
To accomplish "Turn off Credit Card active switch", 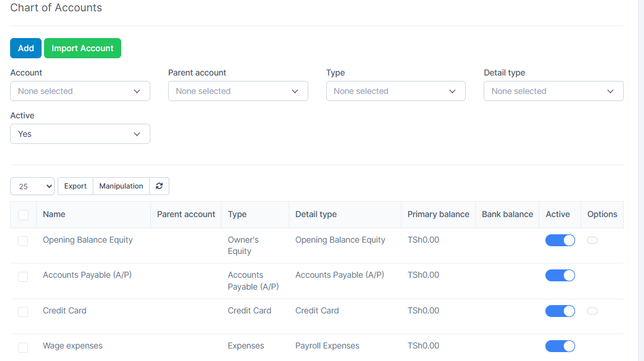I will [560, 311].
